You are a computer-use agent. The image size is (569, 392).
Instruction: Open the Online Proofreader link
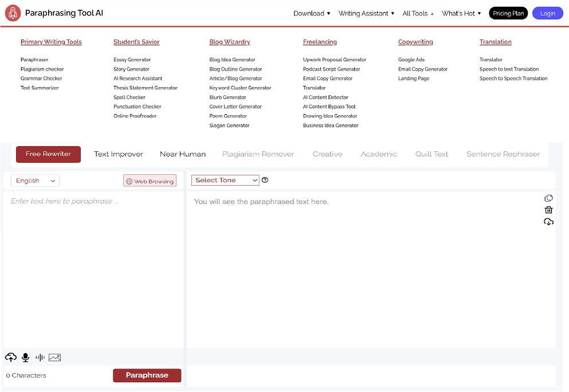pos(135,116)
